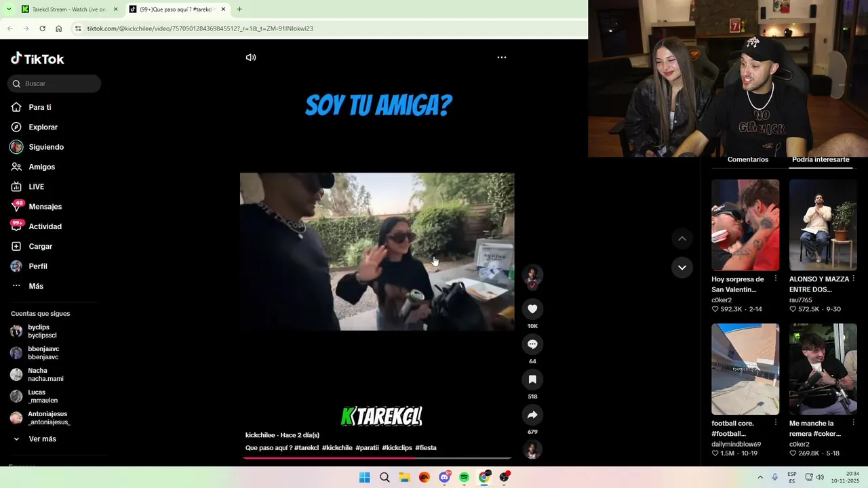
Task: Open the creator avatar beside the video
Action: click(532, 275)
